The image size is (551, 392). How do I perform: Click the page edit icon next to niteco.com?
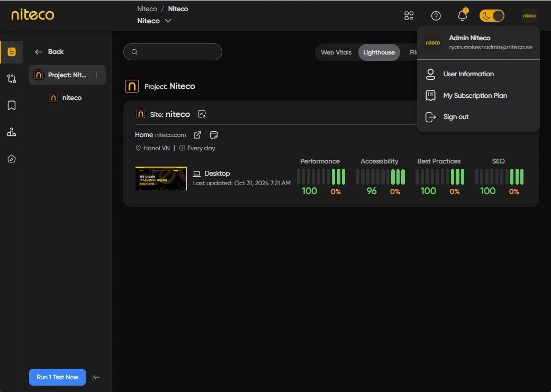tap(214, 135)
